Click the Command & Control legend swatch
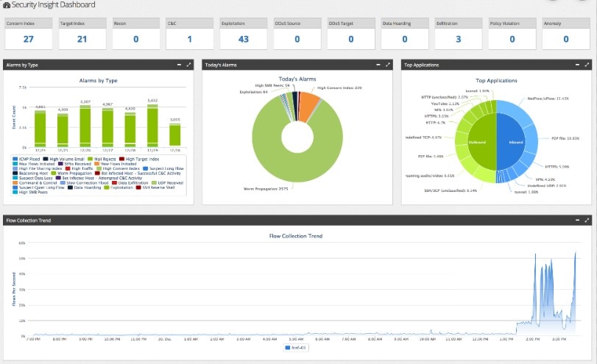Image resolution: width=597 pixels, height=364 pixels. 15,182
